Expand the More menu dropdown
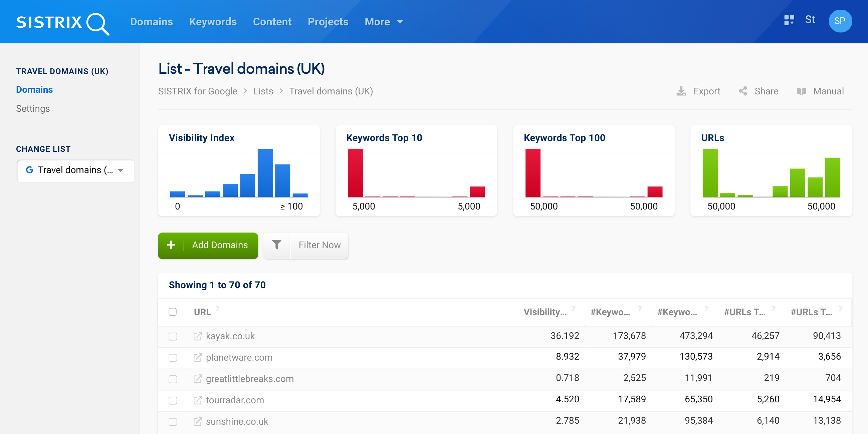The width and height of the screenshot is (868, 434). (x=384, y=22)
